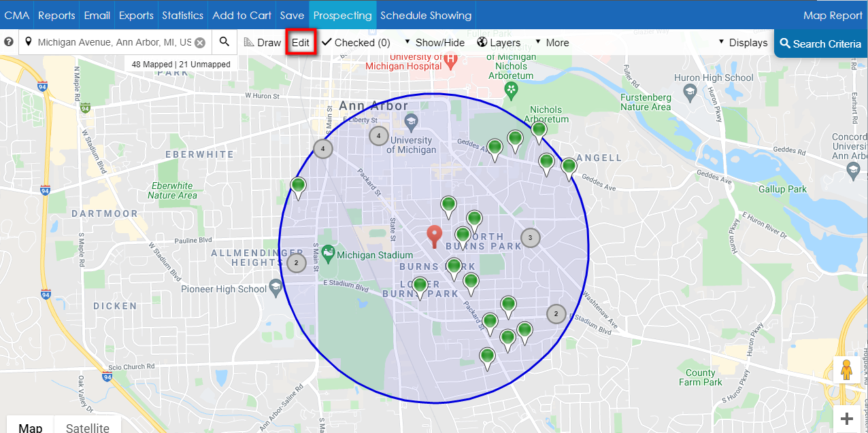Expand the More options menu
The image size is (868, 433).
click(552, 43)
